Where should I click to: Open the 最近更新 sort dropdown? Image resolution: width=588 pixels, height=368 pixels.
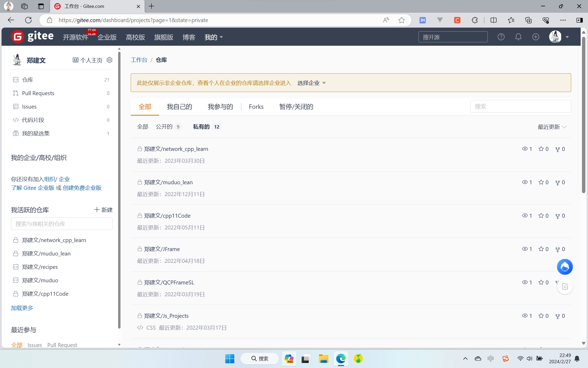tap(552, 127)
